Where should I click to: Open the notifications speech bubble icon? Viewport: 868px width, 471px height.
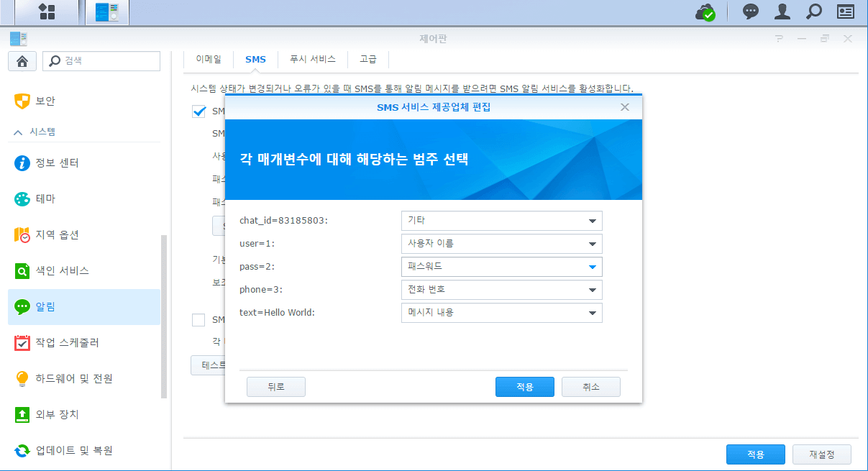coord(750,12)
